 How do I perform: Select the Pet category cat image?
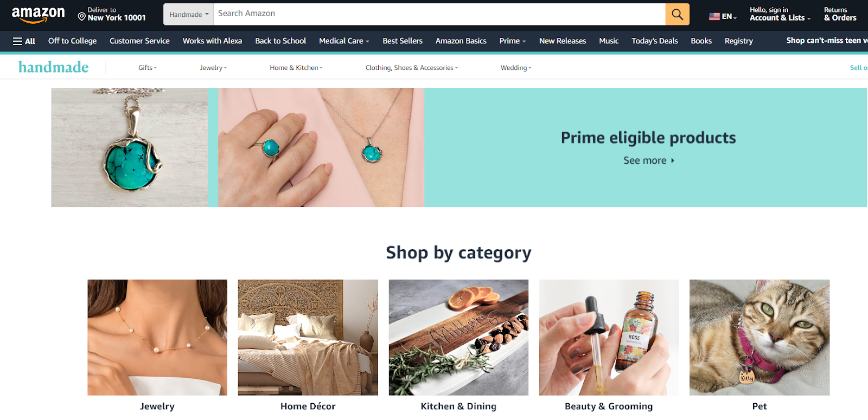(x=759, y=337)
